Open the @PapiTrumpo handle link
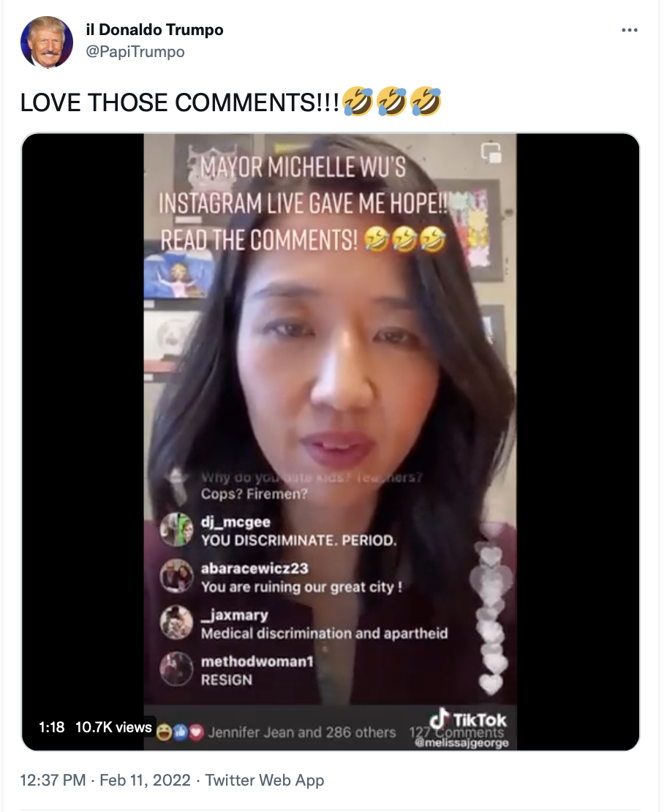667x812 pixels. [x=135, y=52]
